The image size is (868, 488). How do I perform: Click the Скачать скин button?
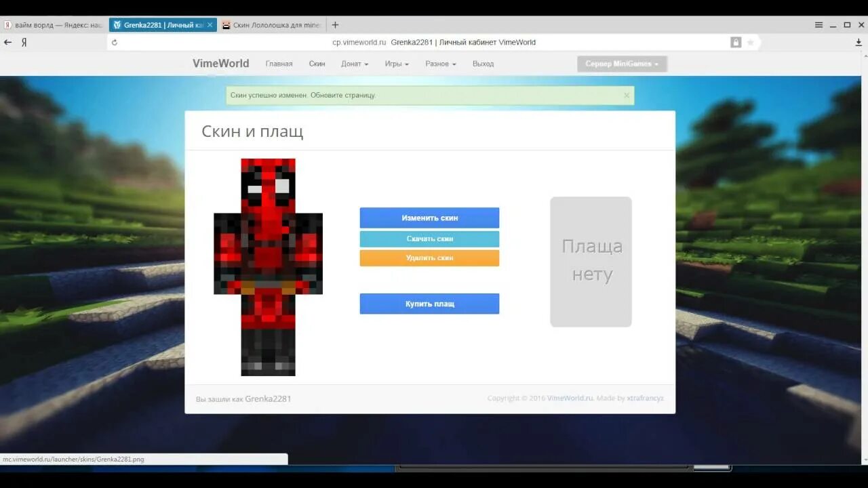point(429,239)
